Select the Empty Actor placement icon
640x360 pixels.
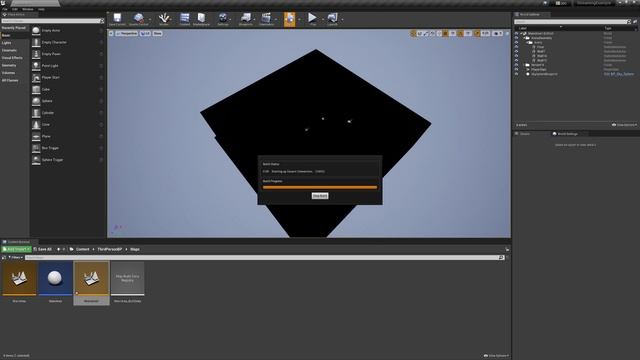36,31
